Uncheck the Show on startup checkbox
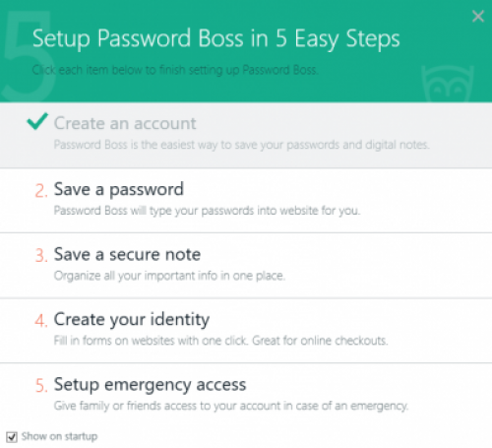The width and height of the screenshot is (492, 448). pos(12,437)
